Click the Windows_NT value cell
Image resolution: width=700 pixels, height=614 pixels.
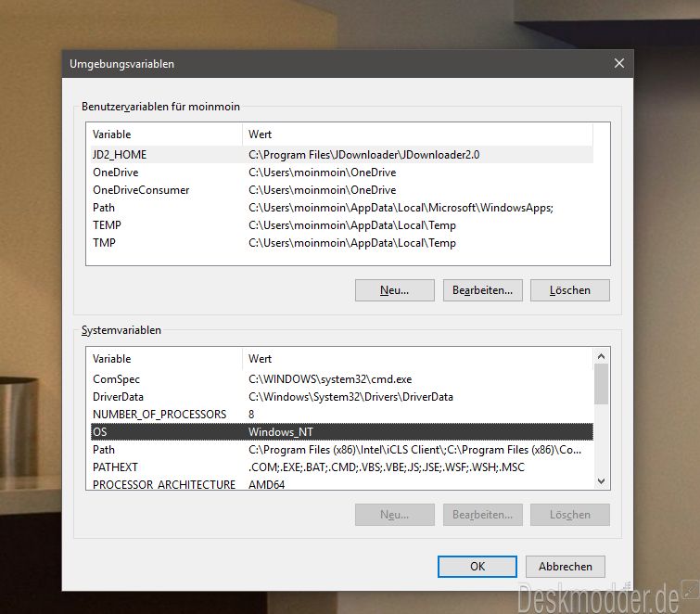tap(280, 432)
